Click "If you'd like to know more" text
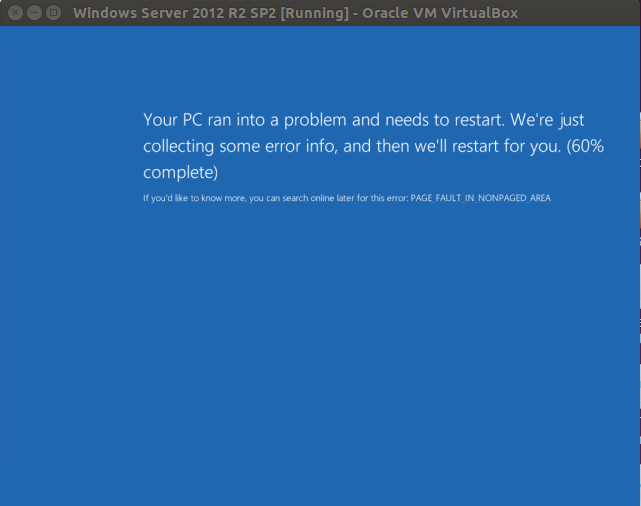This screenshot has height=506, width=641. 194,198
